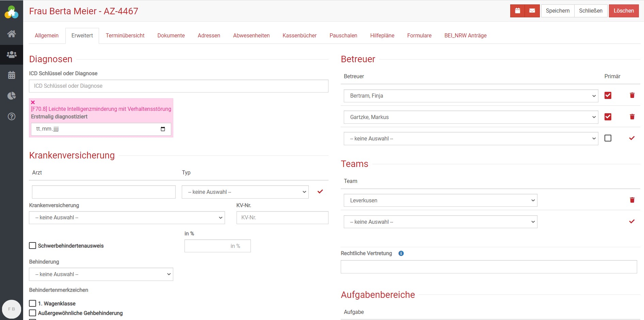Screen dimensions: 644x320
Task: Delete the Leverkusen team with trash icon
Action: (x=632, y=200)
